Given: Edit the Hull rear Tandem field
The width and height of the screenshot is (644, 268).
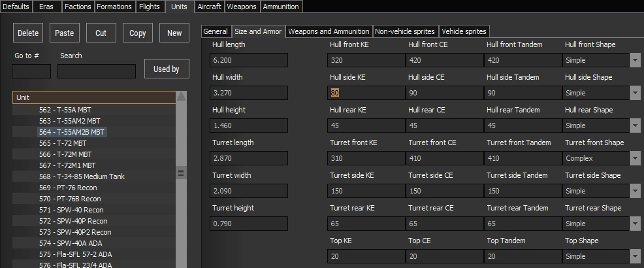Looking at the screenshot, I should pos(523,126).
